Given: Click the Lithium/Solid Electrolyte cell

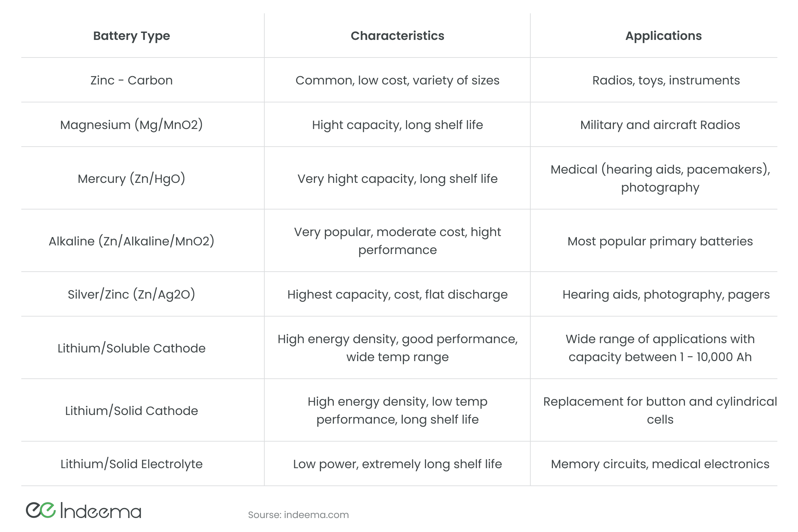Looking at the screenshot, I should pos(131,464).
